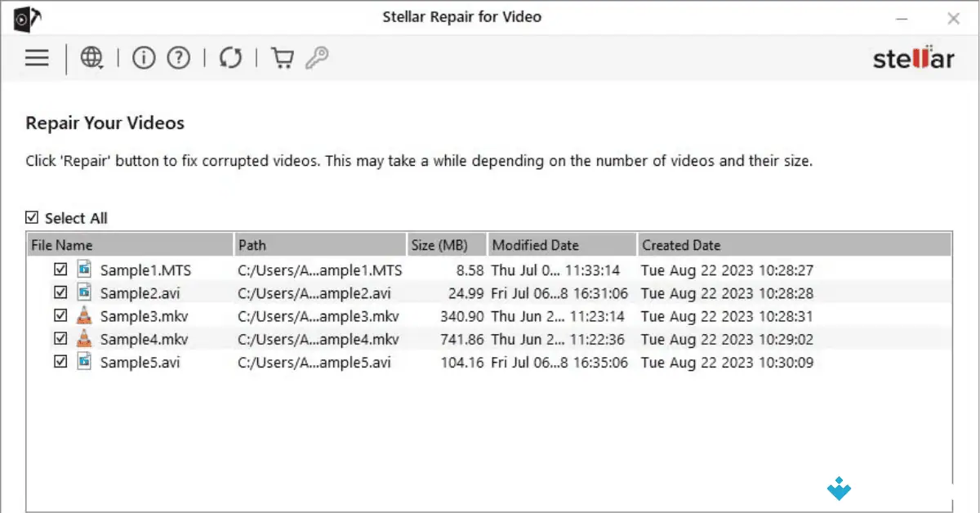Viewport: 980px width, 513px height.
Task: Click the Stellar logo
Action: point(913,58)
